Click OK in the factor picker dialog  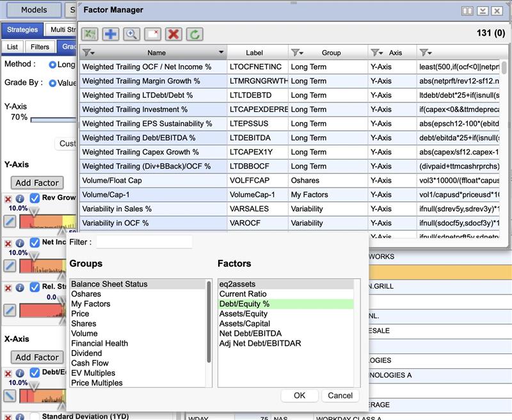(300, 396)
